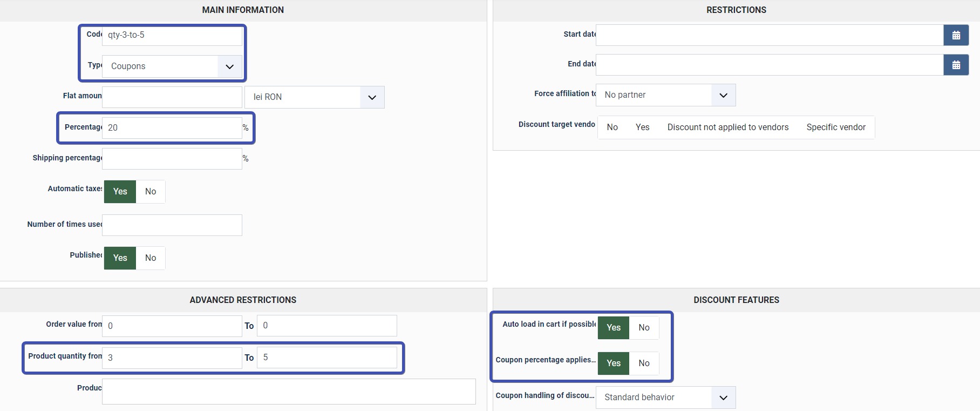
Task: Set Published to No
Action: [x=151, y=258]
